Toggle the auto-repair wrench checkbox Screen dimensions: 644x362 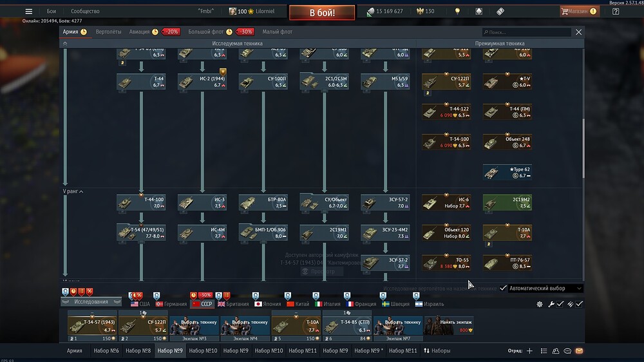pyautogui.click(x=560, y=304)
